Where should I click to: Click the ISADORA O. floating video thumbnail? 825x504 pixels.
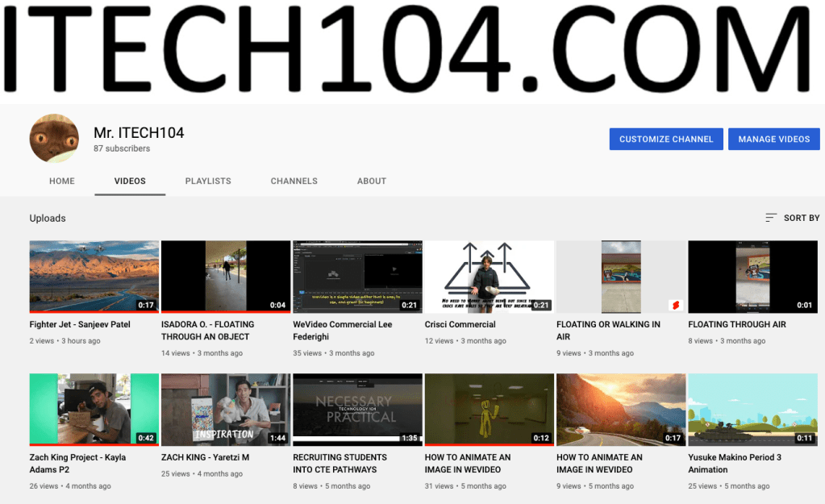[225, 276]
